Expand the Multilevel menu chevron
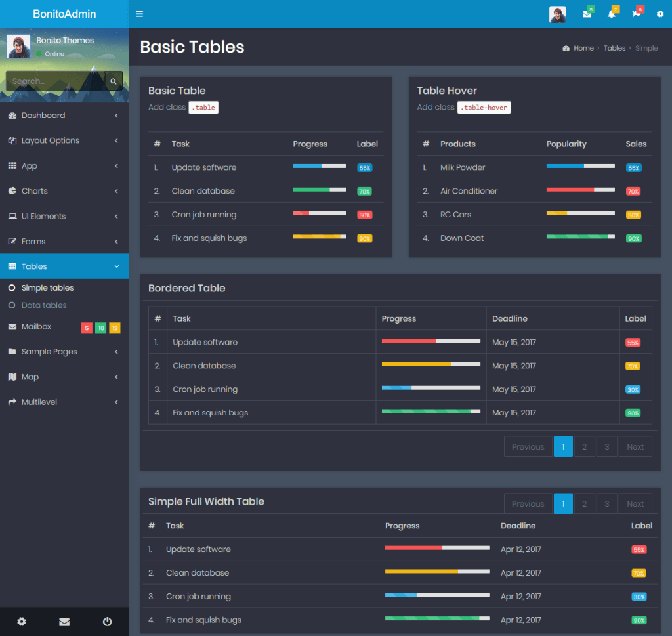The image size is (672, 636). [x=117, y=402]
